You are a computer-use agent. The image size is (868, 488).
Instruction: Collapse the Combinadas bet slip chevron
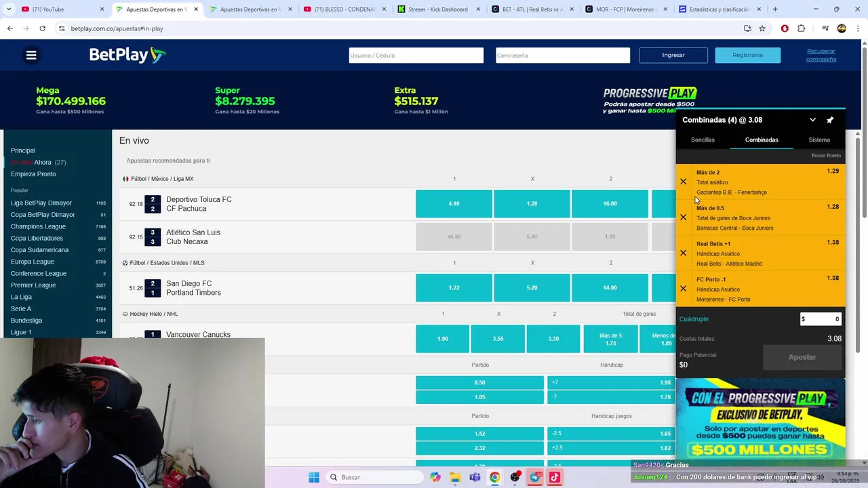(812, 120)
